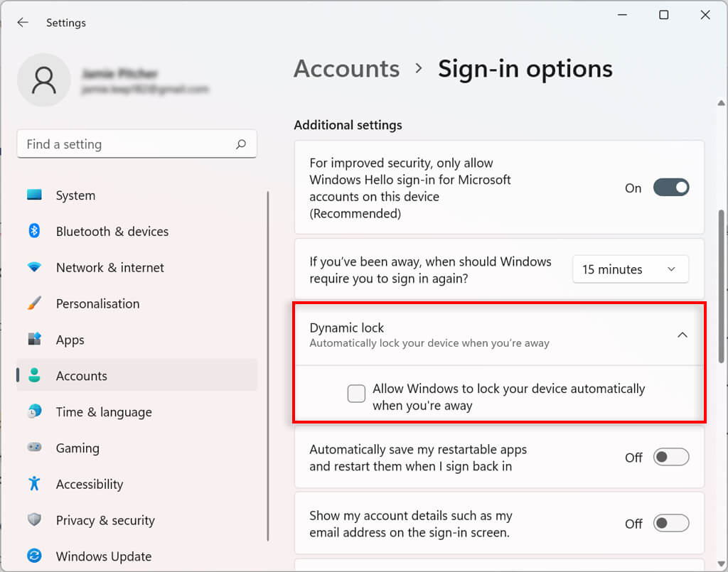This screenshot has width=728, height=572.
Task: Collapse the Dynamic lock section chevron
Action: pos(682,335)
